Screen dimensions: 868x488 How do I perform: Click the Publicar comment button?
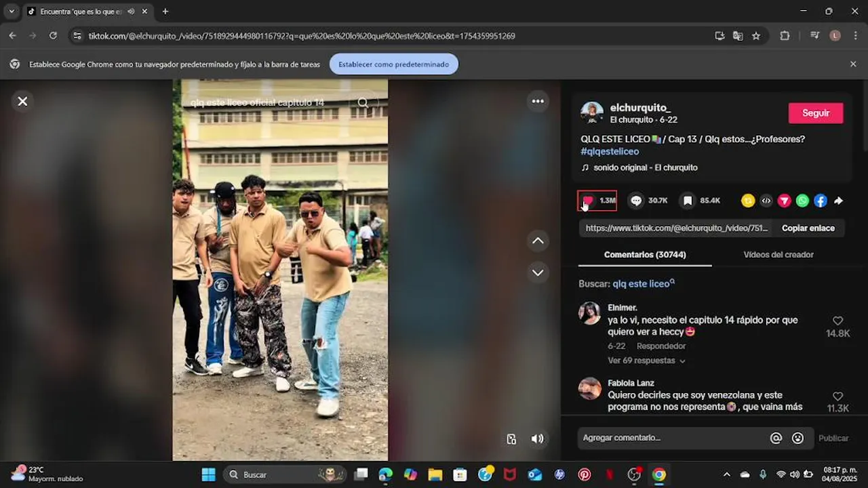coord(833,439)
